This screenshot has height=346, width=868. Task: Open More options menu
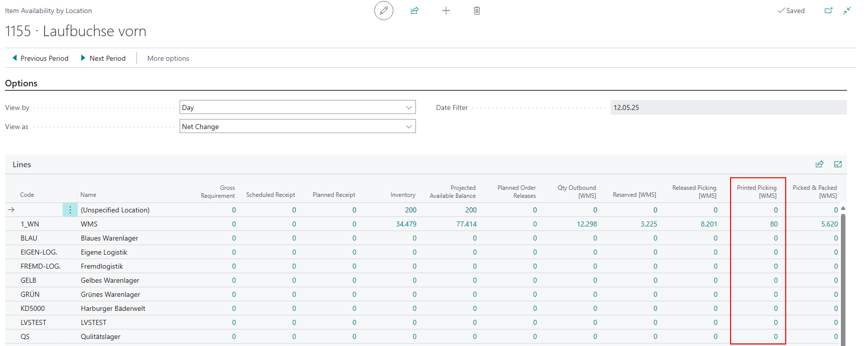tap(168, 58)
